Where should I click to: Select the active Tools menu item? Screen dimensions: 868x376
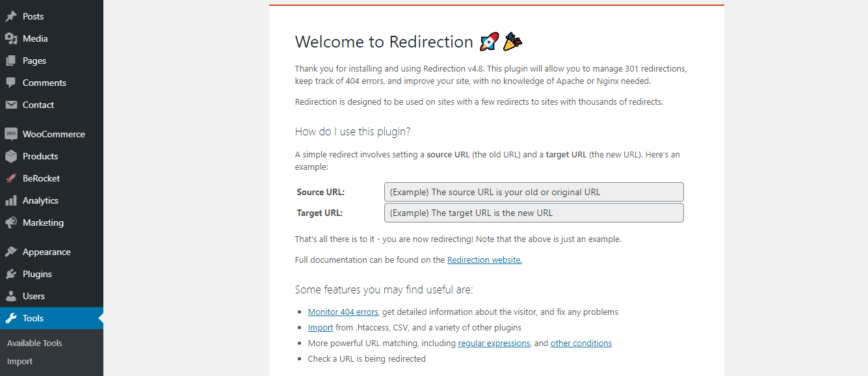click(x=51, y=318)
